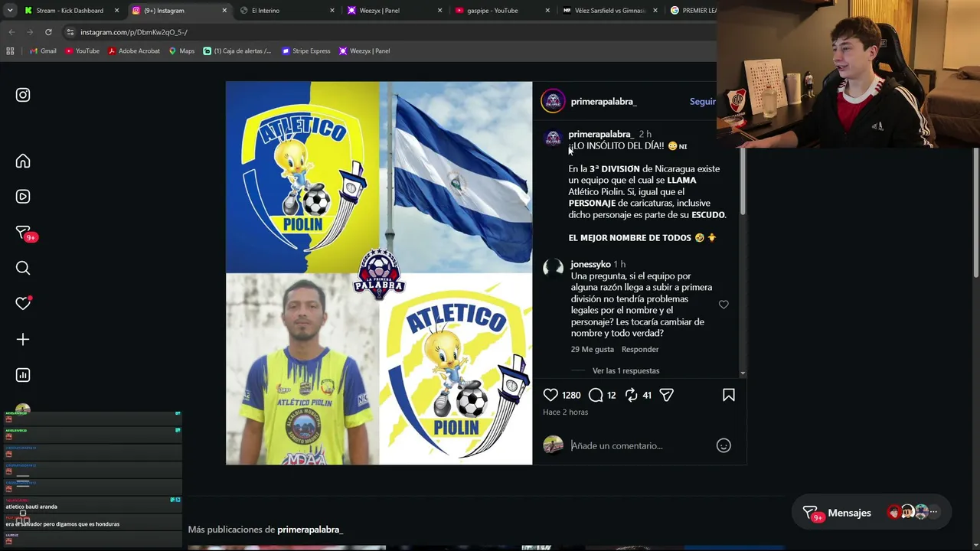Open the Stripe Express bookmark
Screen dimensions: 980x551
click(x=306, y=51)
